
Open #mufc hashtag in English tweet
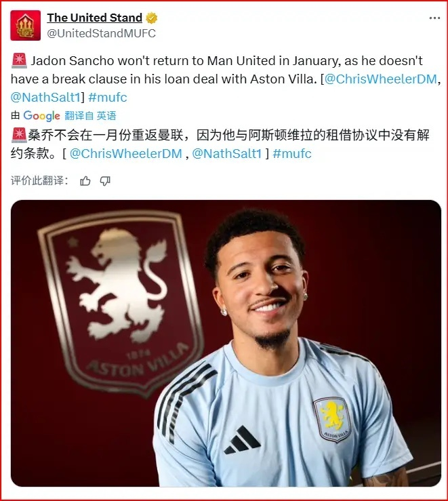tap(108, 97)
